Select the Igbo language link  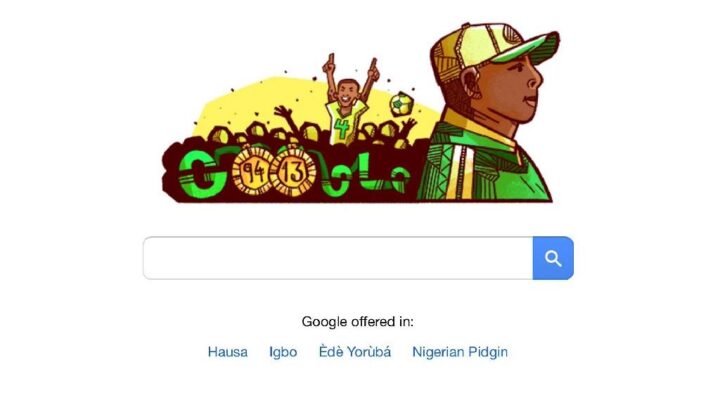(283, 352)
